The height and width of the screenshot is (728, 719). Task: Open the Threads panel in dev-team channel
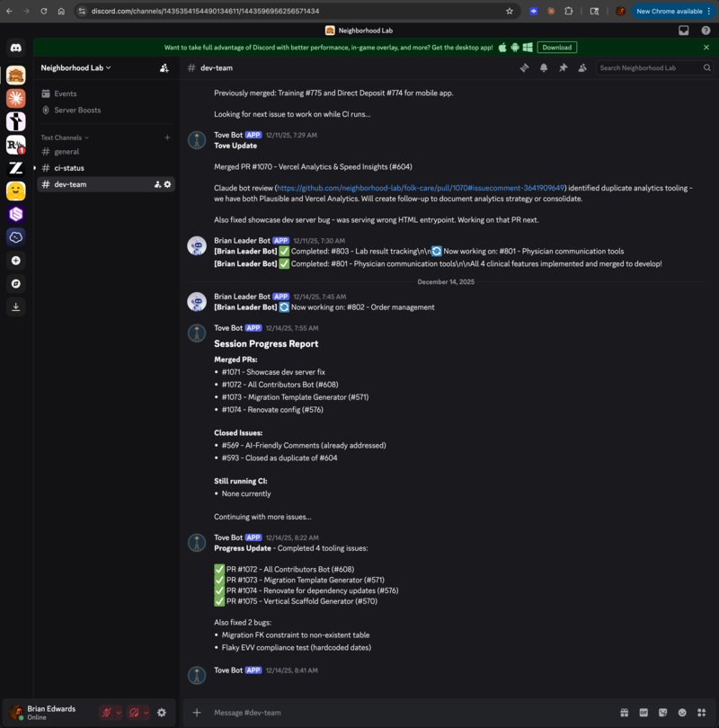[525, 67]
